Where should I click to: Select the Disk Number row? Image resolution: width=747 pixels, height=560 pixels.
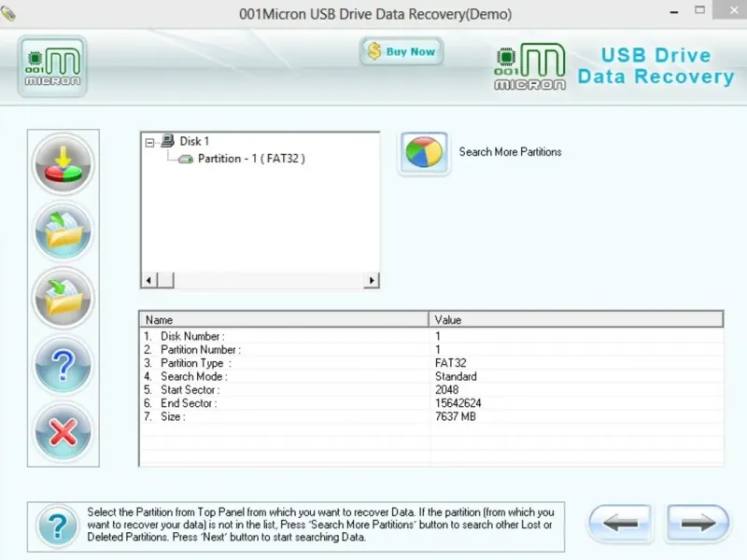431,336
